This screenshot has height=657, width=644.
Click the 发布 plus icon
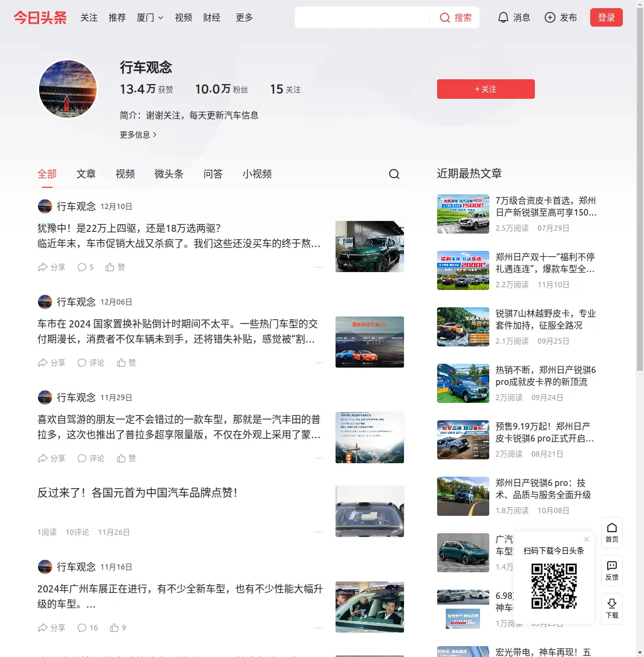tap(550, 18)
